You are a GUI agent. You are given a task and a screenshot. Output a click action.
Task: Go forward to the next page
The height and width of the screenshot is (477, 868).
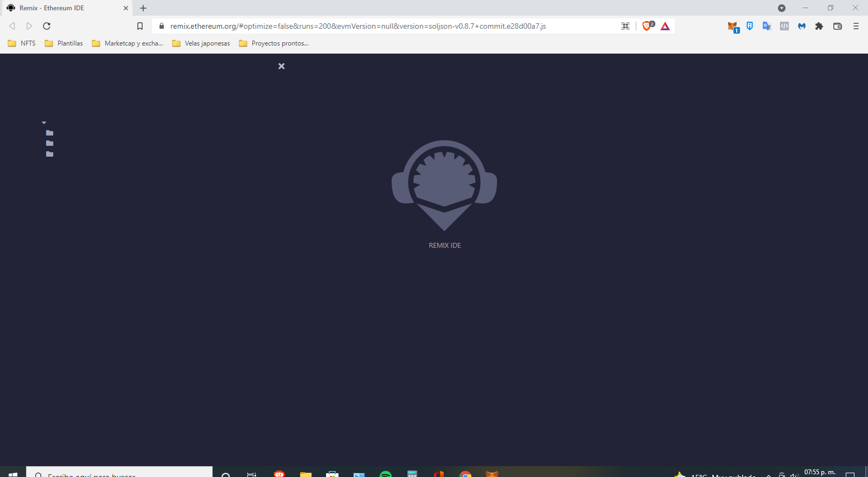click(29, 26)
